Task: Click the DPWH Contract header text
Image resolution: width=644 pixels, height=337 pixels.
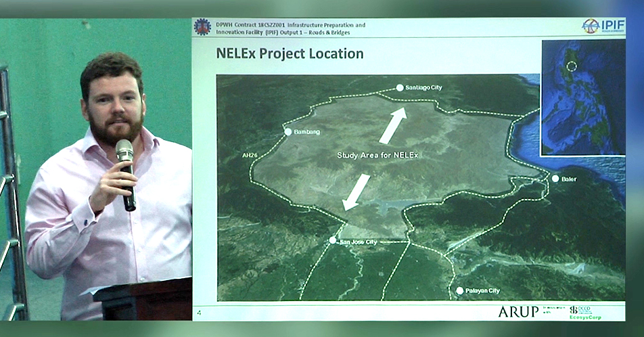Action: point(290,28)
